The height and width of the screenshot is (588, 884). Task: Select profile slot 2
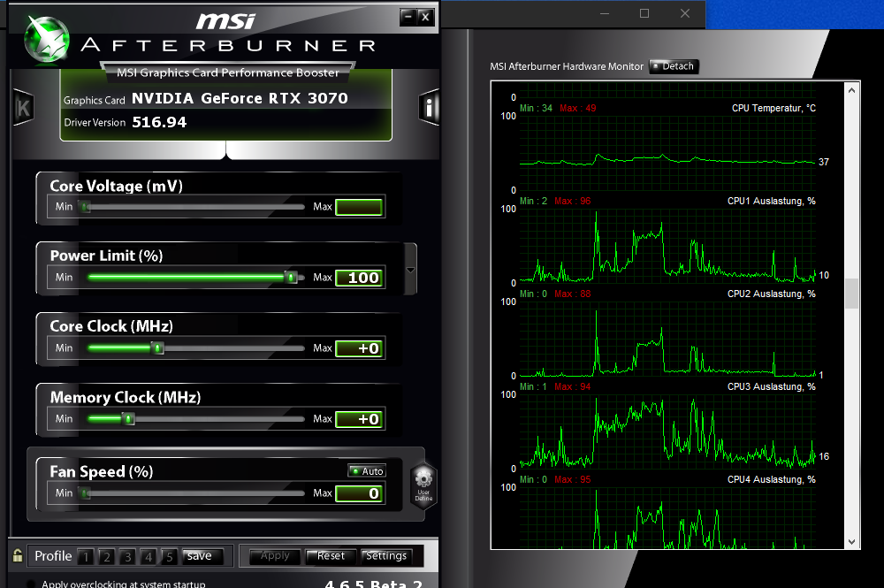pos(107,557)
